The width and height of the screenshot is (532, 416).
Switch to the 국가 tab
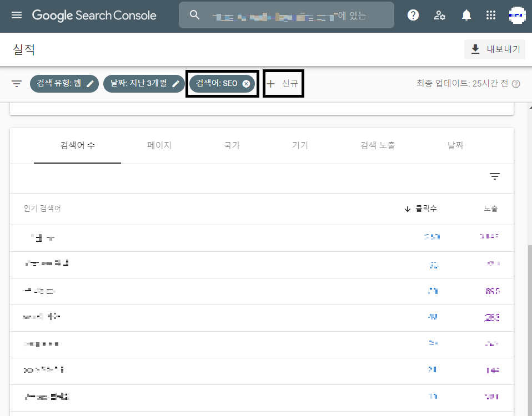[232, 145]
